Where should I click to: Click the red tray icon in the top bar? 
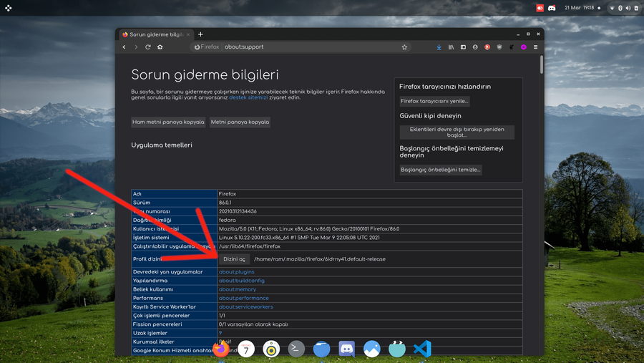coord(540,8)
